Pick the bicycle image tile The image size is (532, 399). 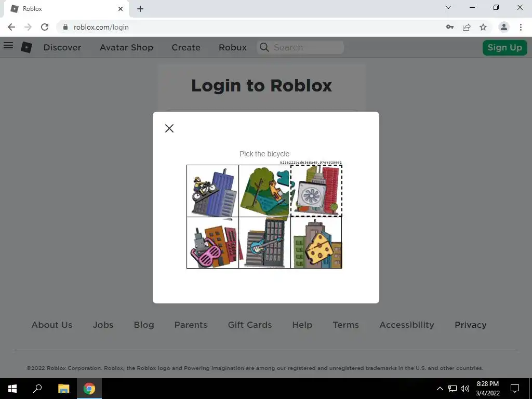212,191
